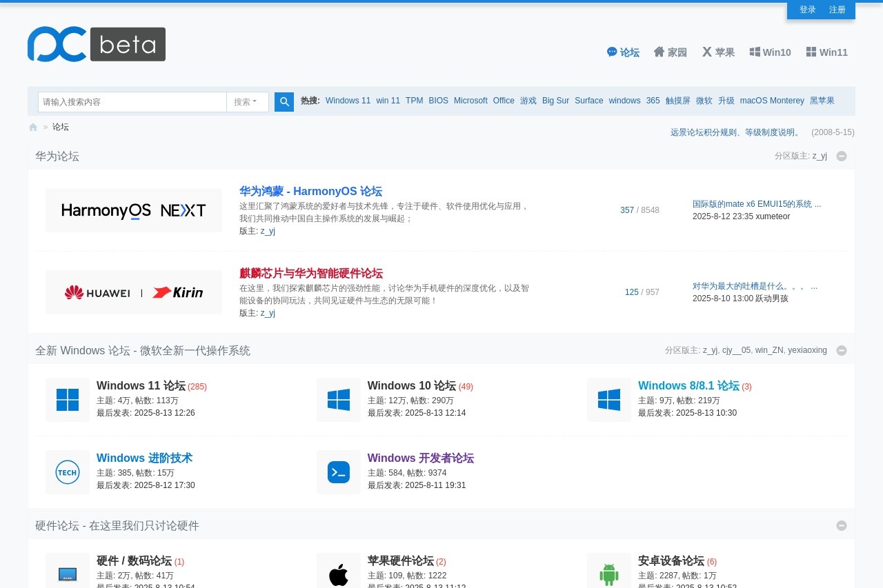The image size is (883, 588).
Task: Open the 家园 navigation tab
Action: [x=671, y=52]
